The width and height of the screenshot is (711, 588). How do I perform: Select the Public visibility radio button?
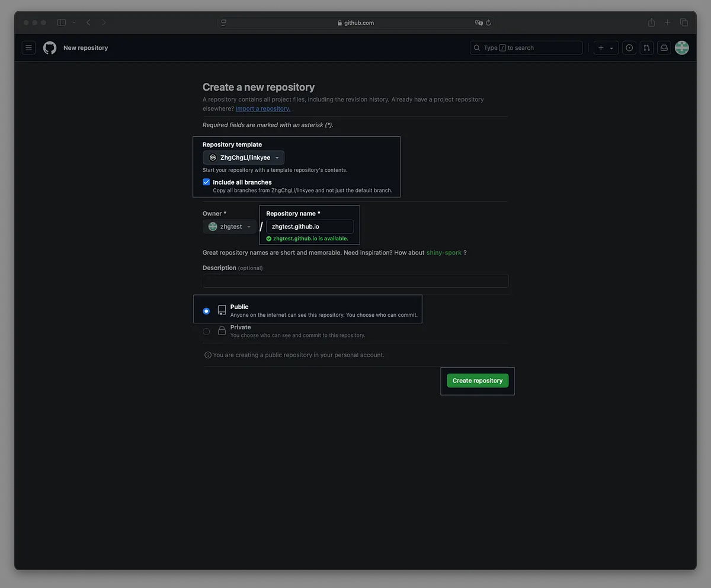(x=206, y=311)
